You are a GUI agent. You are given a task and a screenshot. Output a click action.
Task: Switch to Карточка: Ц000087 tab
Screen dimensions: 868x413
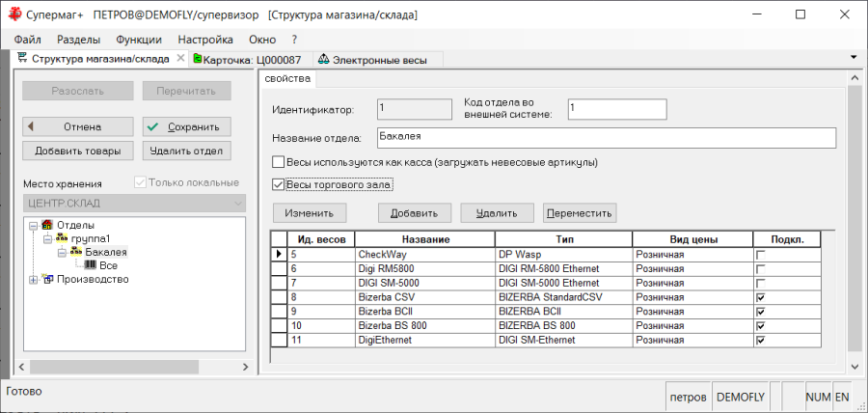[x=252, y=59]
